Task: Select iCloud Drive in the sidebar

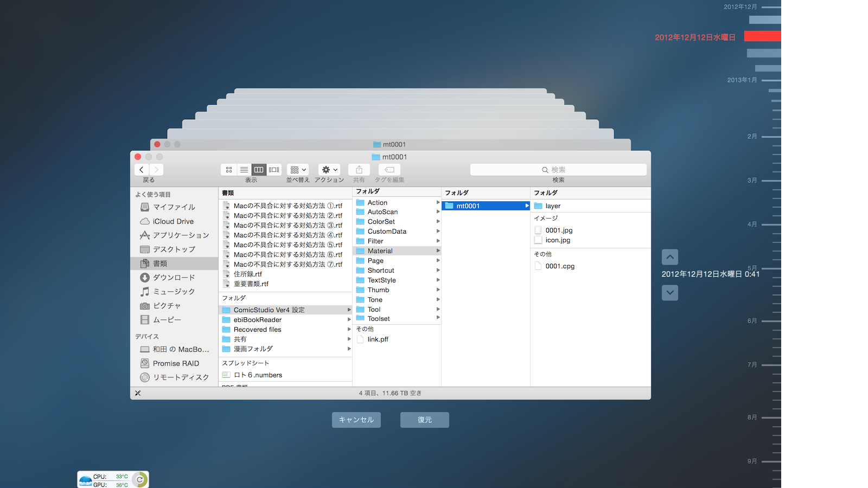Action: [x=173, y=221]
